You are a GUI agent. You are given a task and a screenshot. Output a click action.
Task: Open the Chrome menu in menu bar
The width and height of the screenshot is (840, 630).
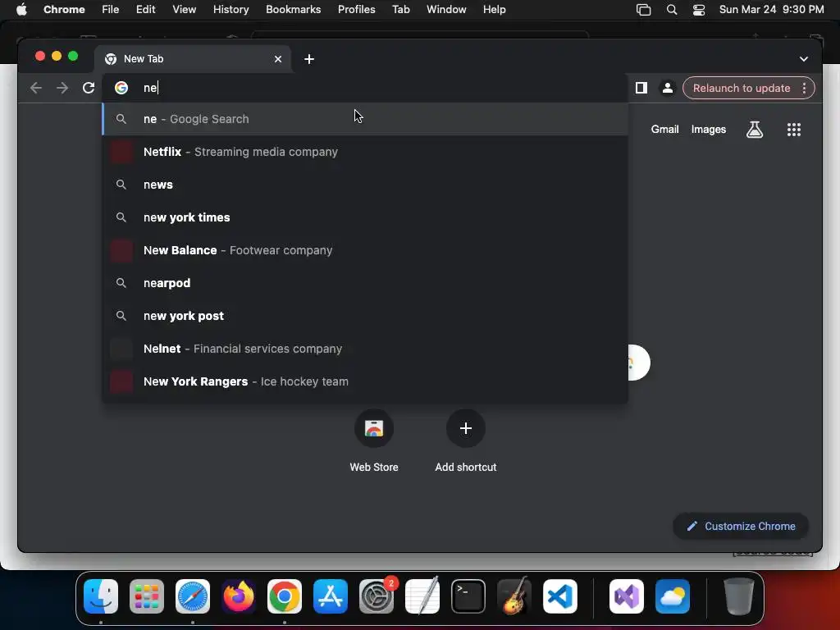click(64, 10)
